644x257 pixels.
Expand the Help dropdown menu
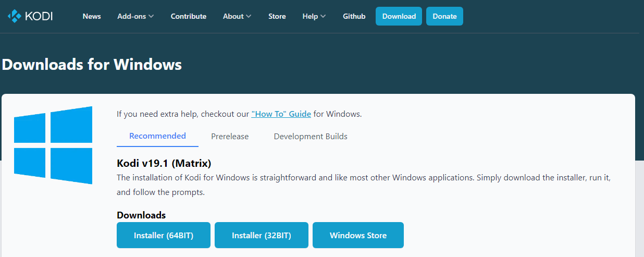point(314,16)
